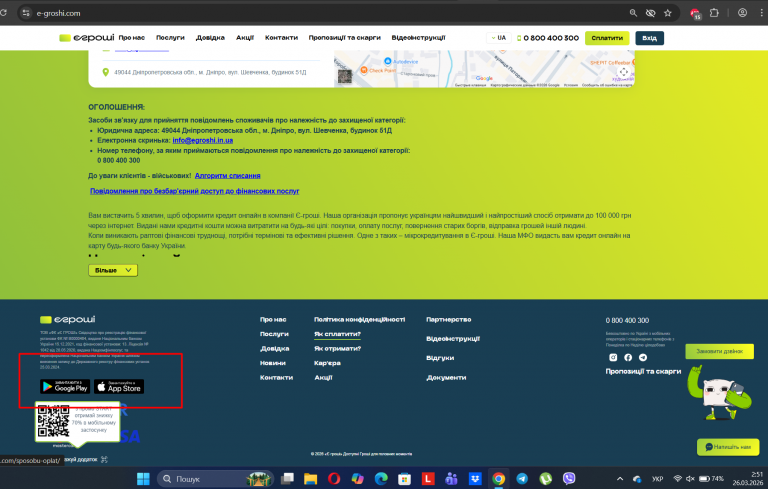Open the Telegram icon in footer
The height and width of the screenshot is (489, 768).
point(643,358)
